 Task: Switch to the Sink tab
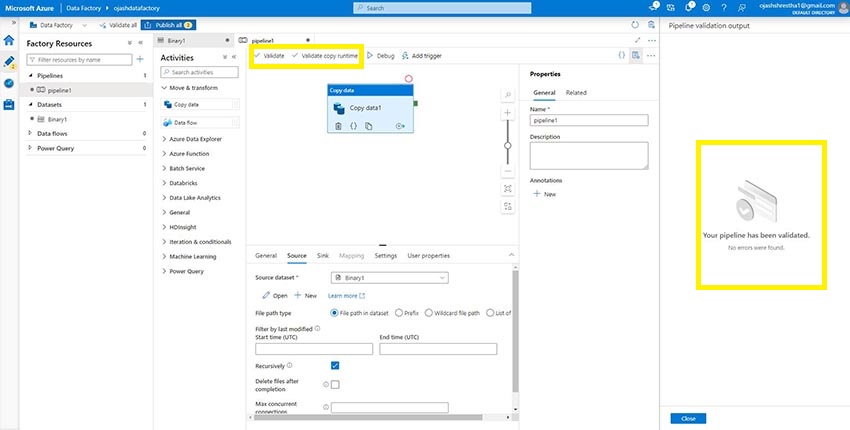(323, 255)
